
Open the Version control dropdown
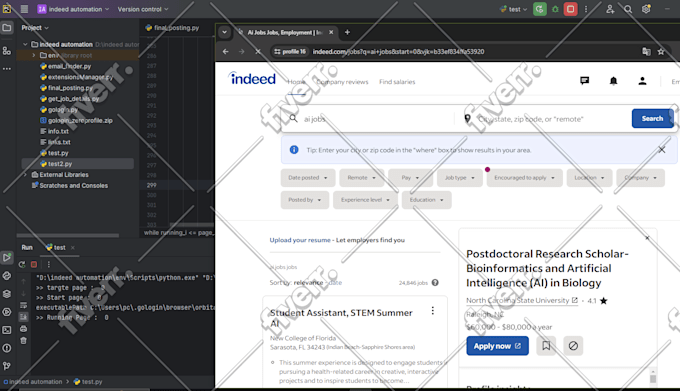pyautogui.click(x=143, y=9)
